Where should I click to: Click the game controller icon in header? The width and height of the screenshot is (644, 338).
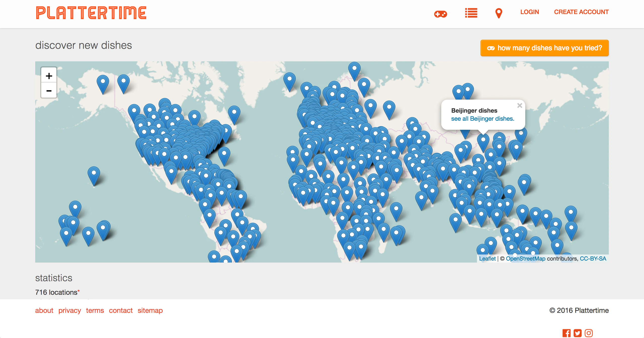pos(440,14)
